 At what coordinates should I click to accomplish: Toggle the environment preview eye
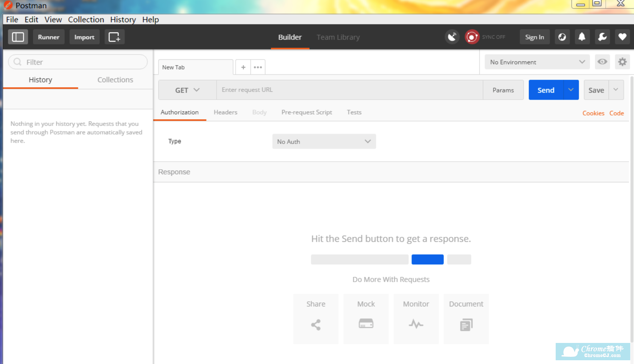point(602,62)
